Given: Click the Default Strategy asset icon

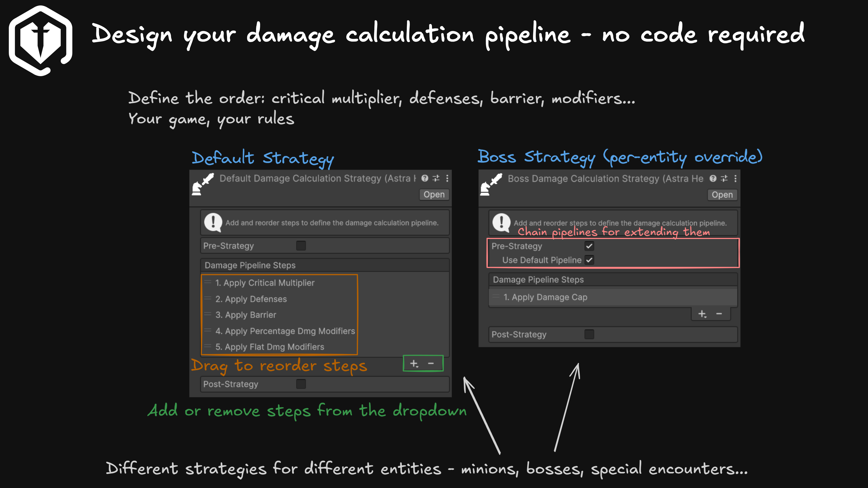Looking at the screenshot, I should [203, 184].
